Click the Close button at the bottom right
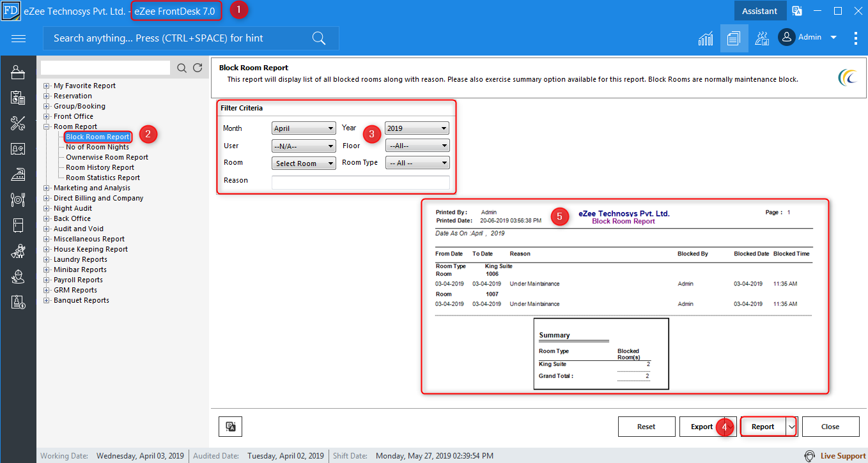 (830, 427)
